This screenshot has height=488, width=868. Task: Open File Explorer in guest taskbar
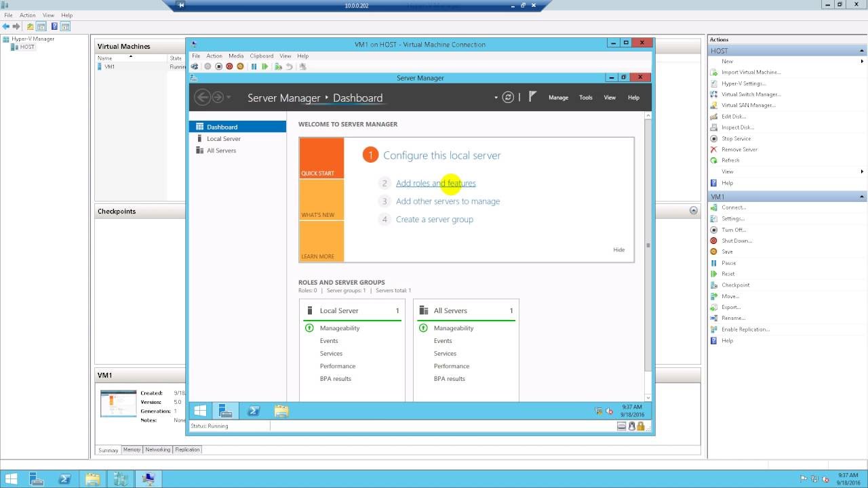pyautogui.click(x=281, y=411)
